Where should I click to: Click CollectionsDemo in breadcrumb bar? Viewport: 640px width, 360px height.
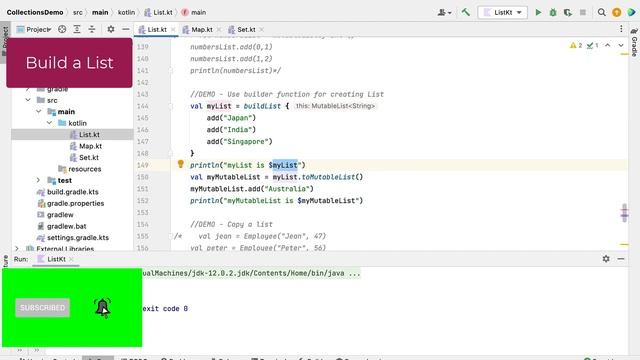(x=35, y=12)
